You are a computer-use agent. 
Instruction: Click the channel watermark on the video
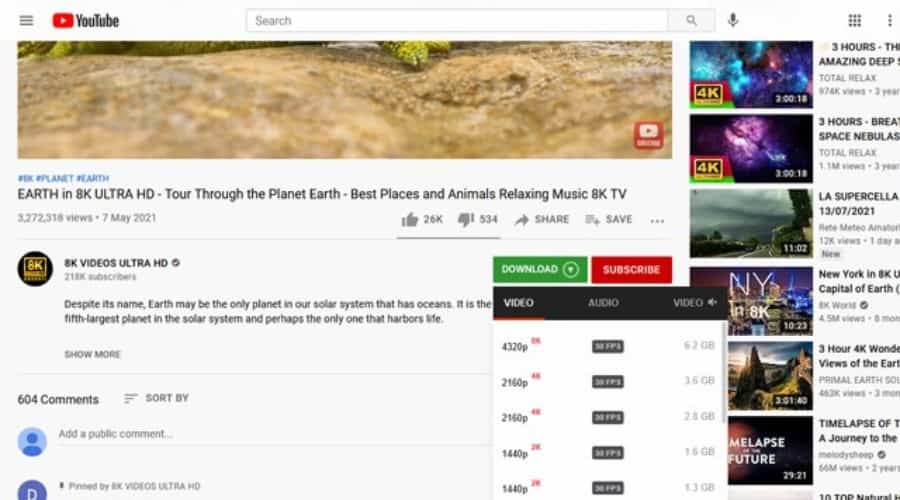point(649,135)
